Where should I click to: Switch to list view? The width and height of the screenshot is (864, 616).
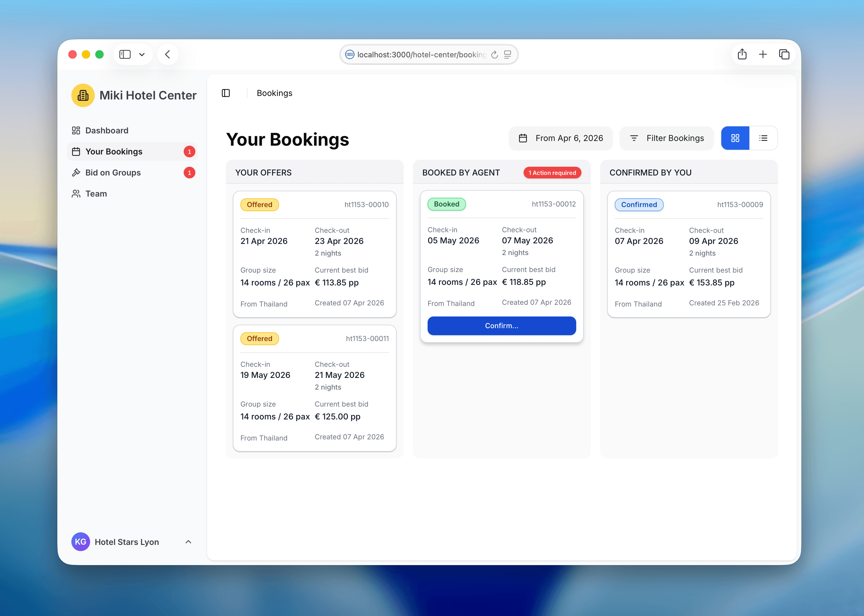(x=763, y=138)
